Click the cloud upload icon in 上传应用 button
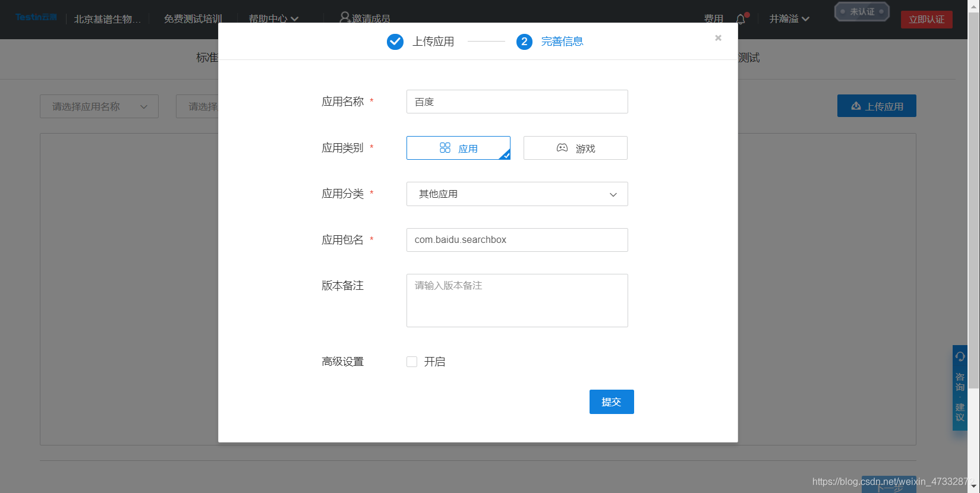Viewport: 980px width, 493px height. point(856,106)
